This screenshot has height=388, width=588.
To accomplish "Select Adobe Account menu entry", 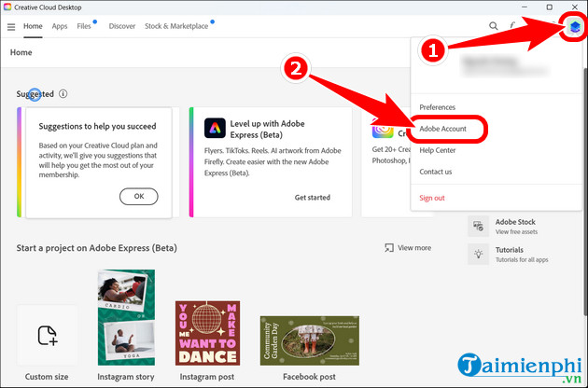I will (443, 129).
